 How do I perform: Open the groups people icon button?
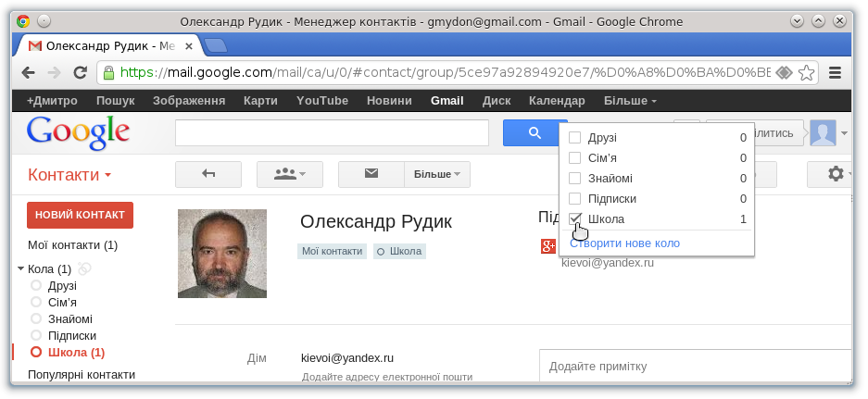pyautogui.click(x=288, y=174)
